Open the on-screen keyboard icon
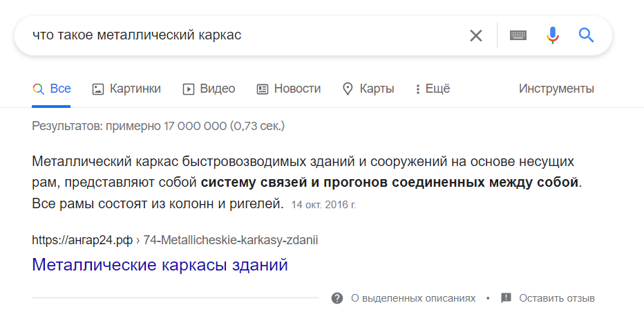Viewport: 644px width, 312px height. [518, 35]
